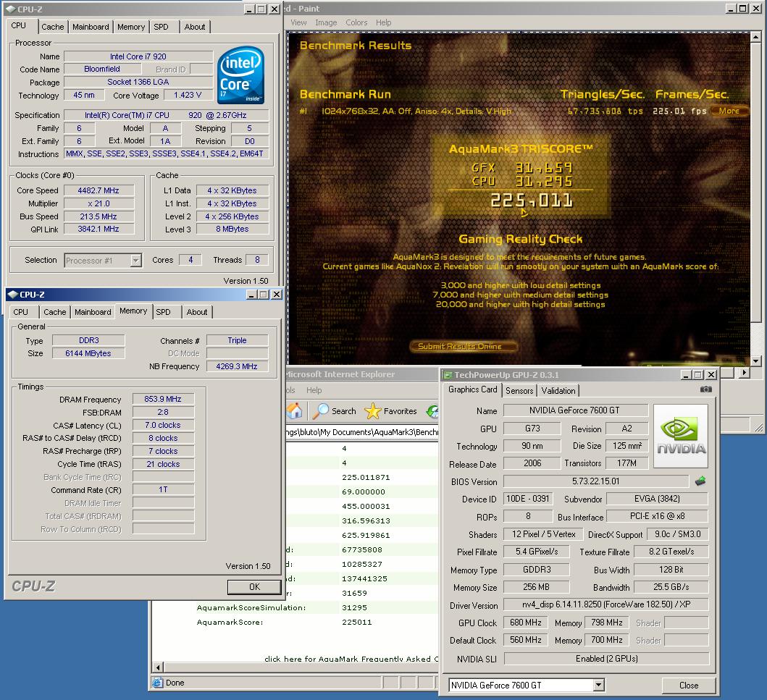
Task: Click the Size 6144 MBytes memory value
Action: tap(88, 353)
